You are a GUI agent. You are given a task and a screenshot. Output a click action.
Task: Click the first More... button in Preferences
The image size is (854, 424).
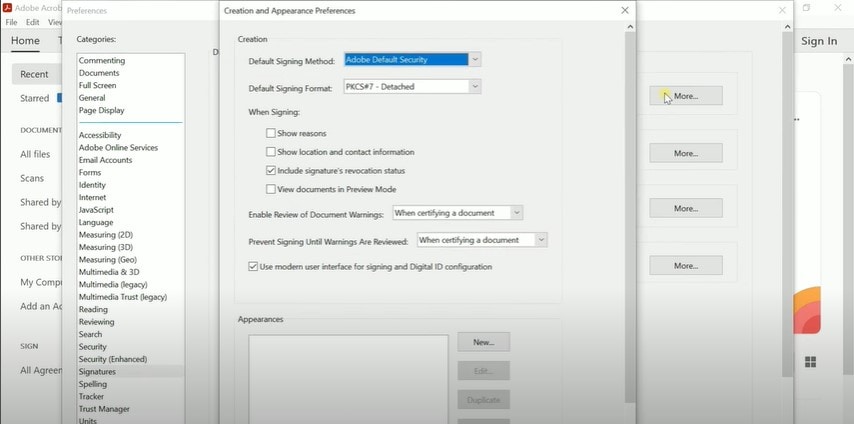(686, 96)
